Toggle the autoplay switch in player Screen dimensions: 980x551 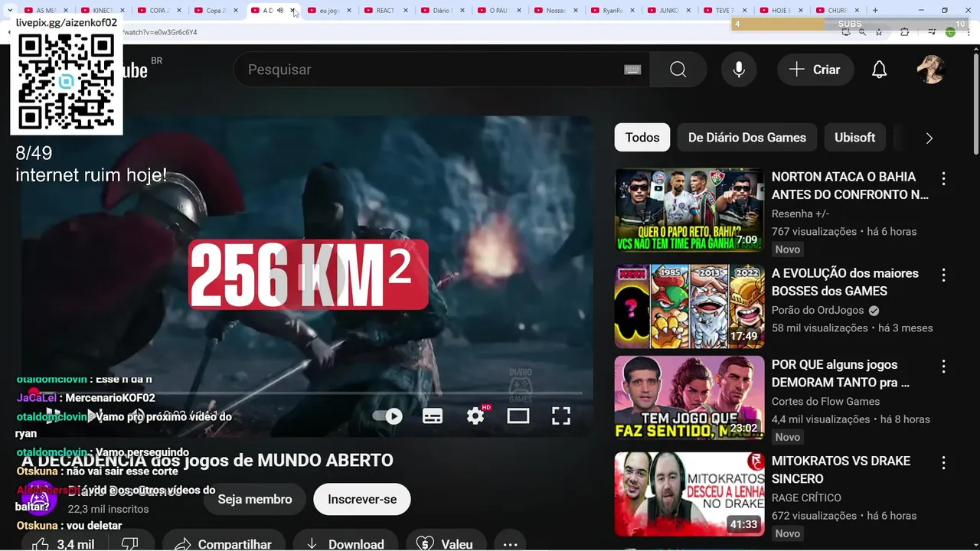click(387, 416)
